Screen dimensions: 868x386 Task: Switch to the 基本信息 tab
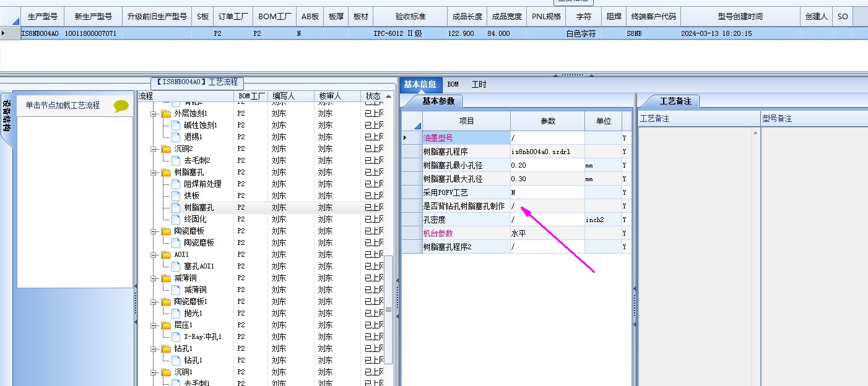[420, 85]
